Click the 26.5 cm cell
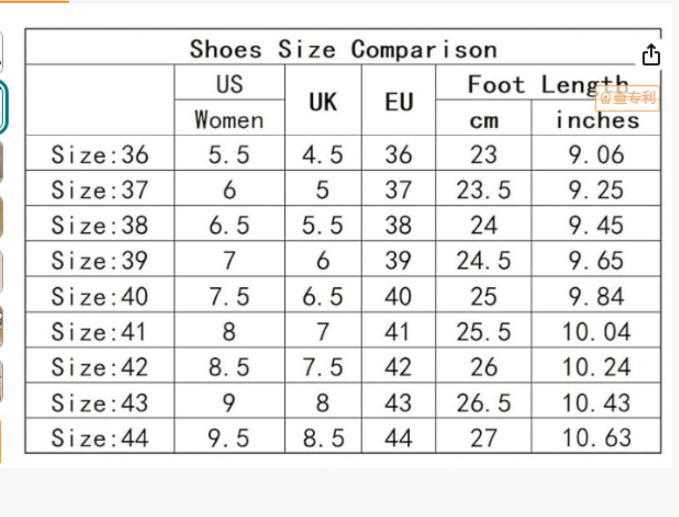Screen dimensions: 679x517 (483, 403)
